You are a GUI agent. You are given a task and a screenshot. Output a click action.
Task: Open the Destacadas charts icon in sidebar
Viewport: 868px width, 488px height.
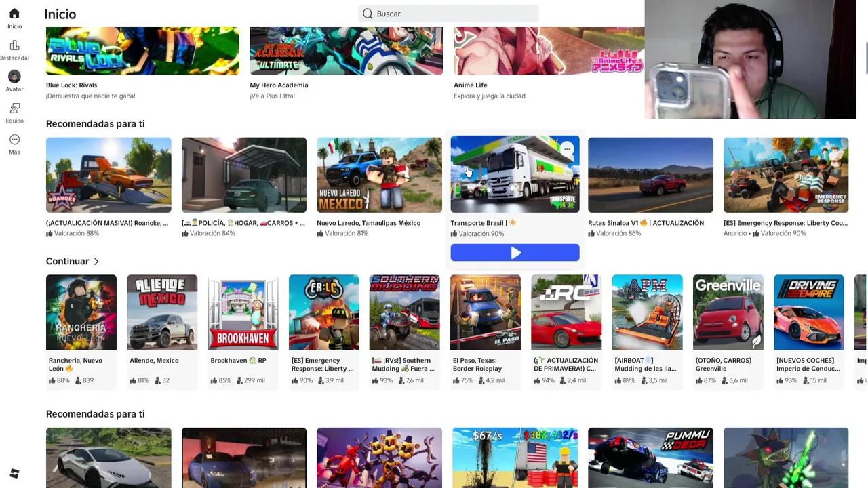(x=14, y=45)
